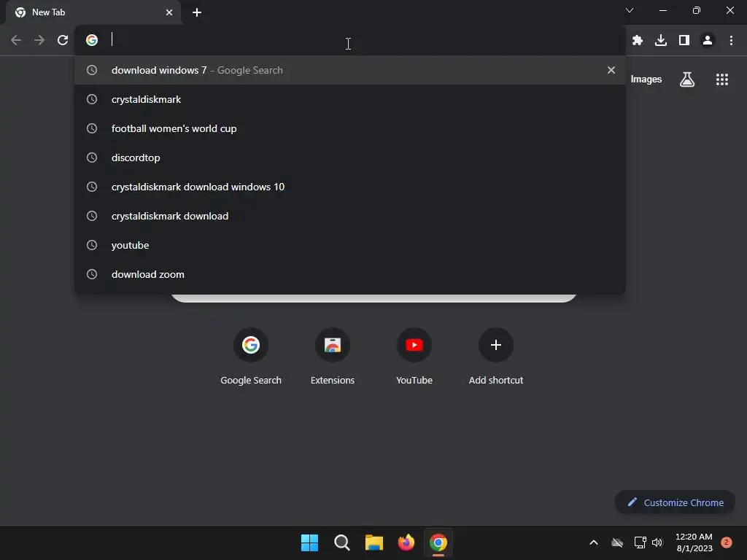The width and height of the screenshot is (747, 560).
Task: Toggle the side panel icon
Action: click(x=684, y=40)
